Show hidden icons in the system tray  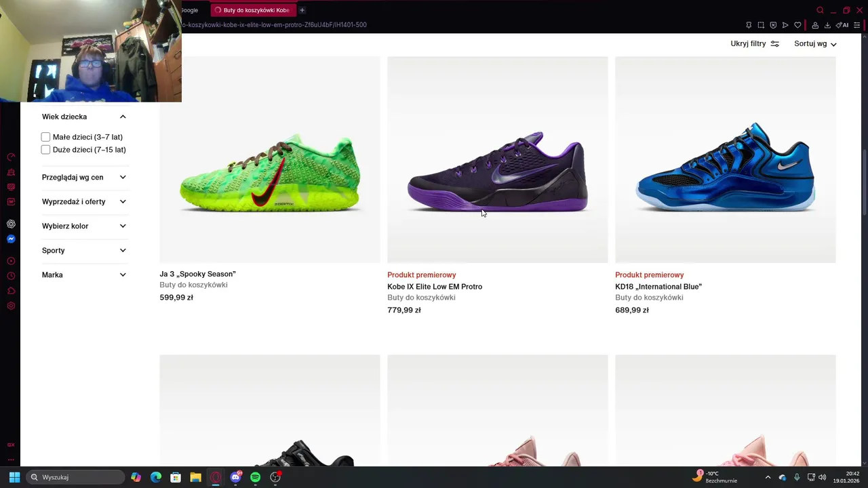pyautogui.click(x=768, y=477)
